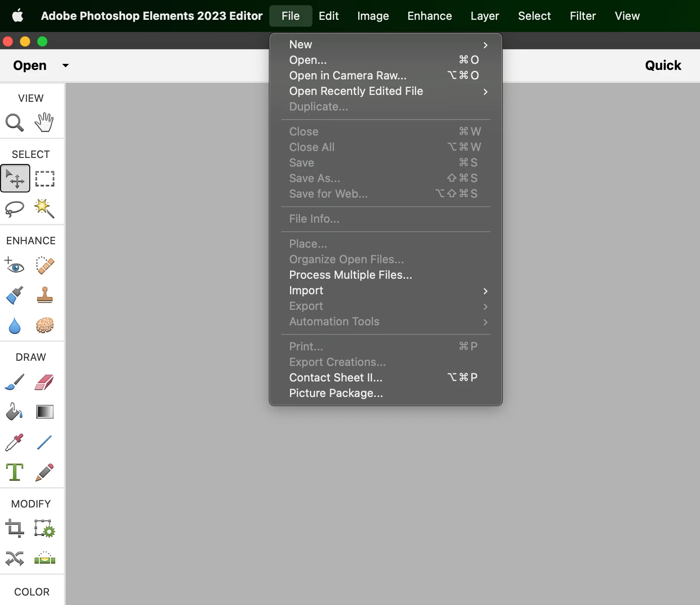The width and height of the screenshot is (700, 605).
Task: Select the Red Eye Removal tool
Action: [x=15, y=265]
